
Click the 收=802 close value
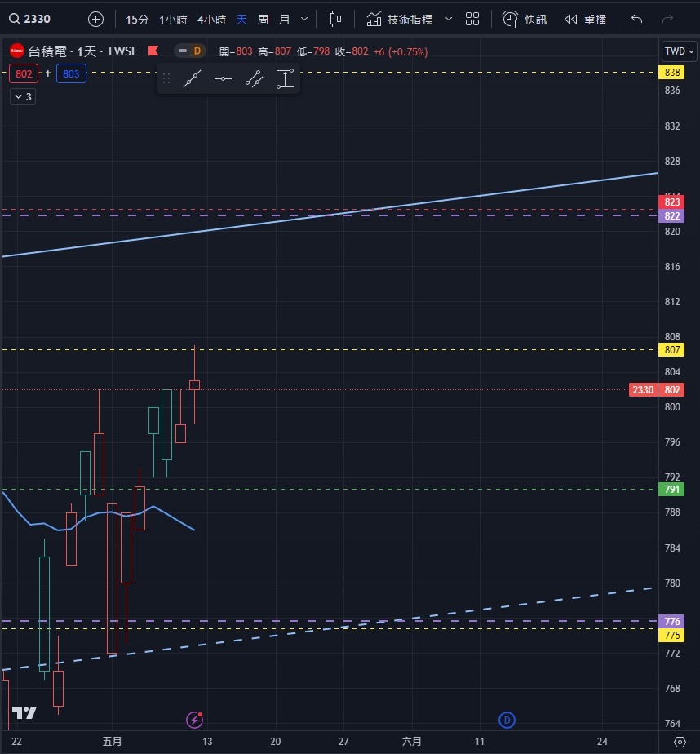[352, 51]
